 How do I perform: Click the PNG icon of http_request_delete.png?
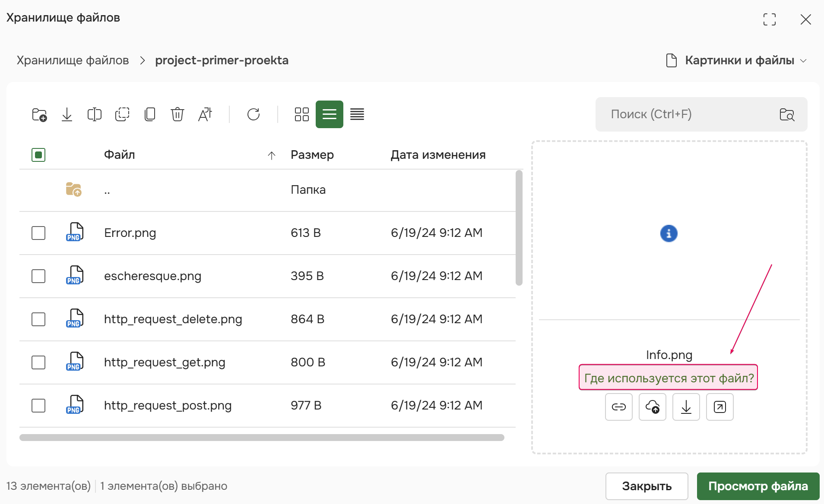click(x=75, y=318)
